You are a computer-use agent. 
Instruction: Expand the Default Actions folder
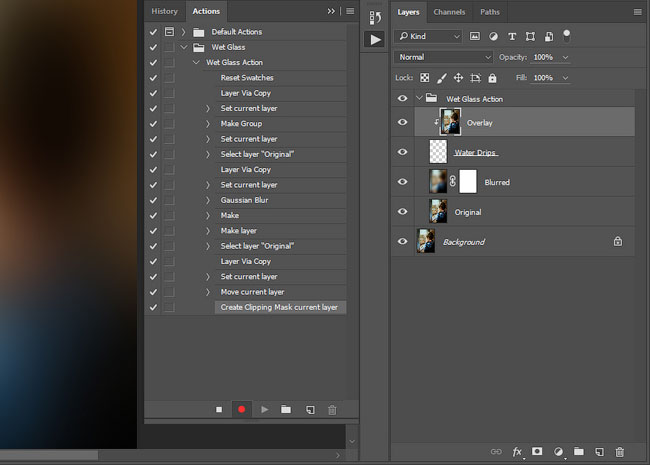point(183,32)
